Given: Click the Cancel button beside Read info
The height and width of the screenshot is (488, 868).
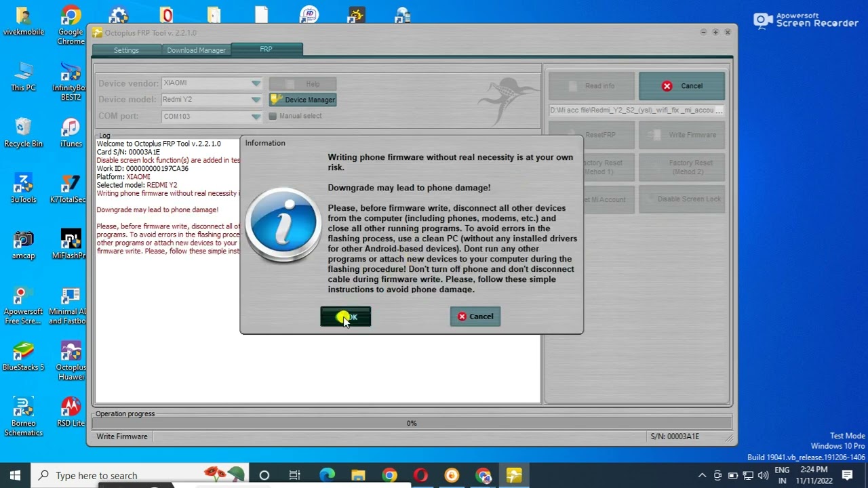Looking at the screenshot, I should coord(682,86).
